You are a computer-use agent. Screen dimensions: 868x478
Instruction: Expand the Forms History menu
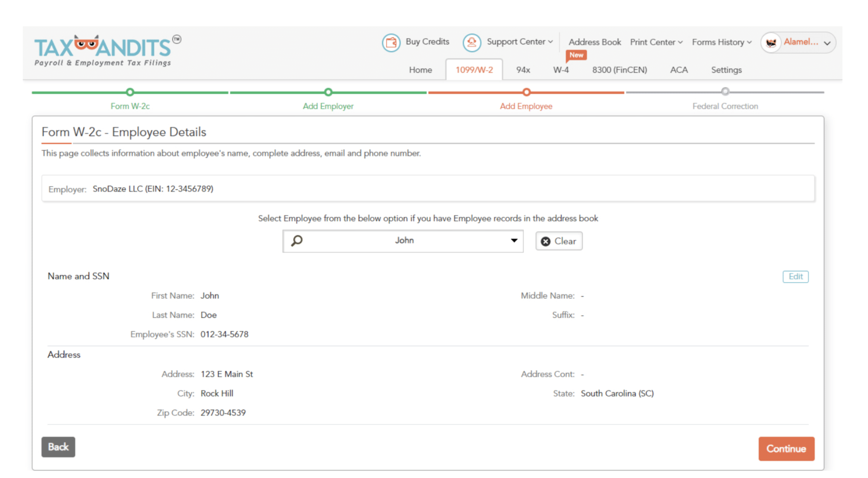(x=721, y=42)
